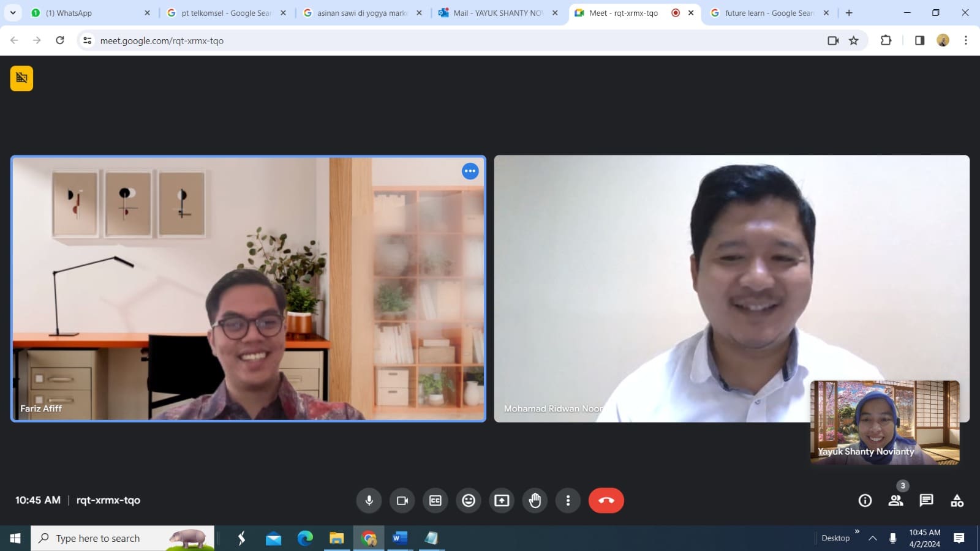Viewport: 980px width, 551px height.
Task: Toggle closed captions on
Action: tap(435, 500)
